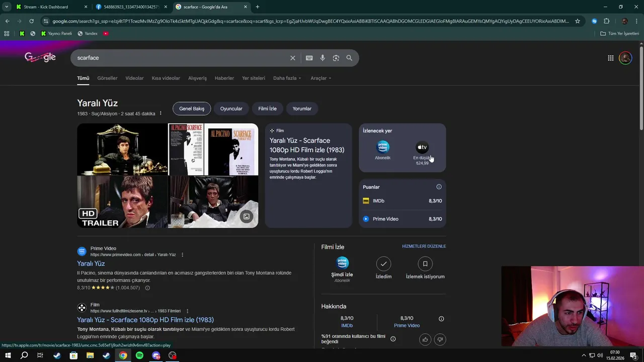Reload the page
This screenshot has width=644, height=362.
(x=31, y=21)
